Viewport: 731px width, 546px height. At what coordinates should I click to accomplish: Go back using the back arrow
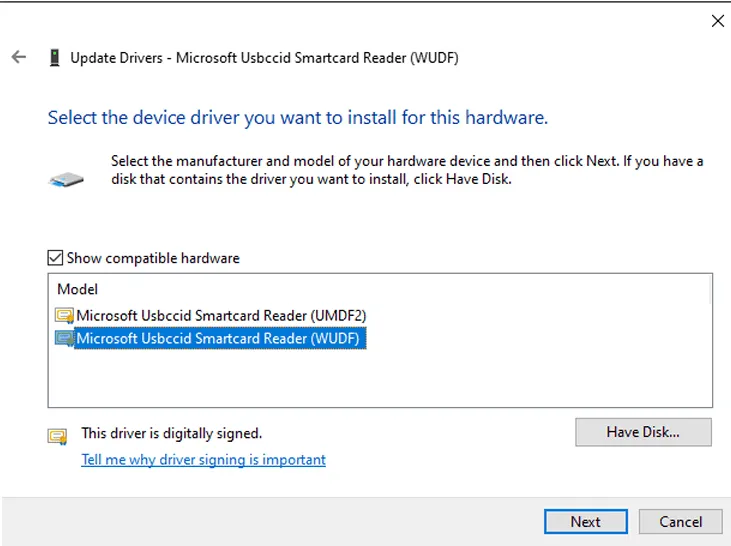19,57
